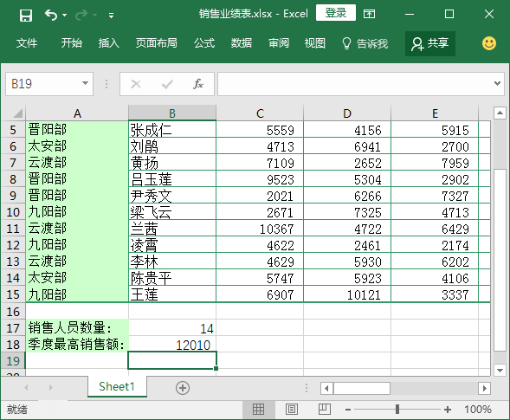Select the 数据 ribbon tab
Viewport: 510px width, 420px height.
[242, 43]
